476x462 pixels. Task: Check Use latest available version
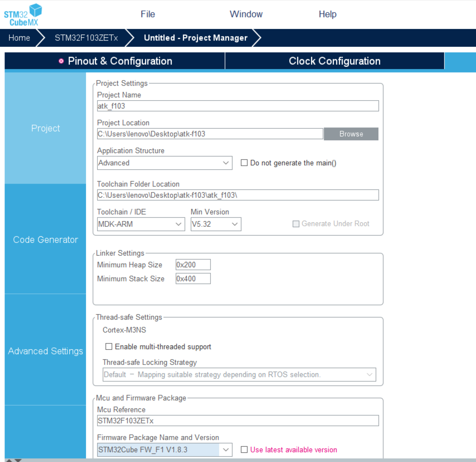[x=244, y=450]
